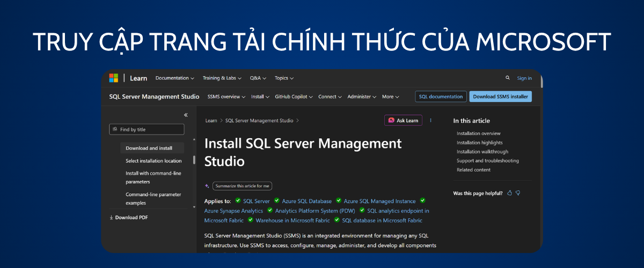Jump to Installation overview section
The height and width of the screenshot is (268, 644).
[479, 133]
